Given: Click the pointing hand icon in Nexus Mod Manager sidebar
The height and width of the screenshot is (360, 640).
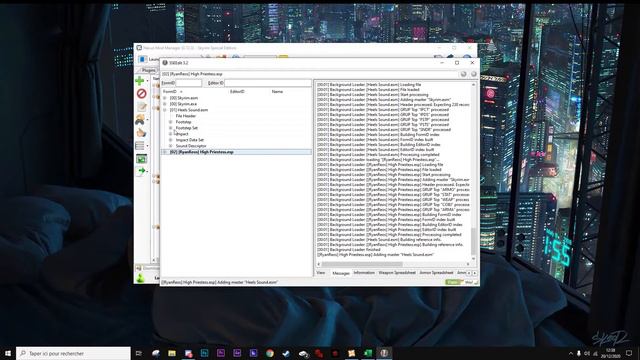Looking at the screenshot, I should pyautogui.click(x=141, y=133).
